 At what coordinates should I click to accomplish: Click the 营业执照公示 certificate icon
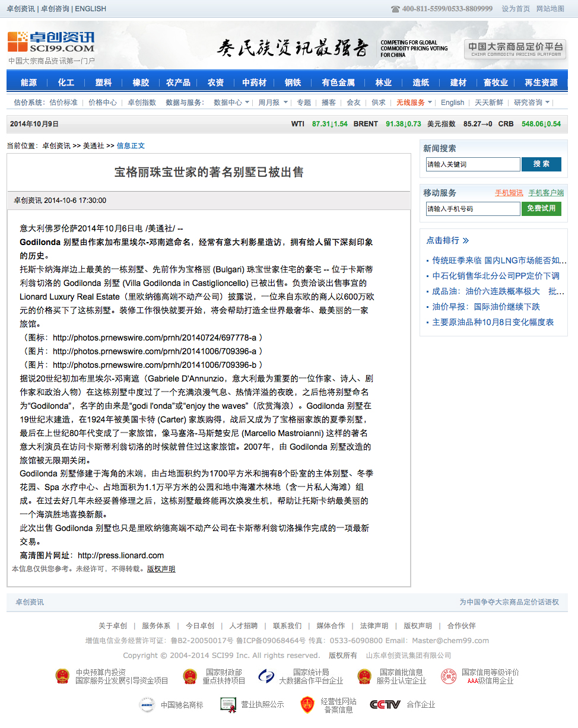tap(228, 704)
